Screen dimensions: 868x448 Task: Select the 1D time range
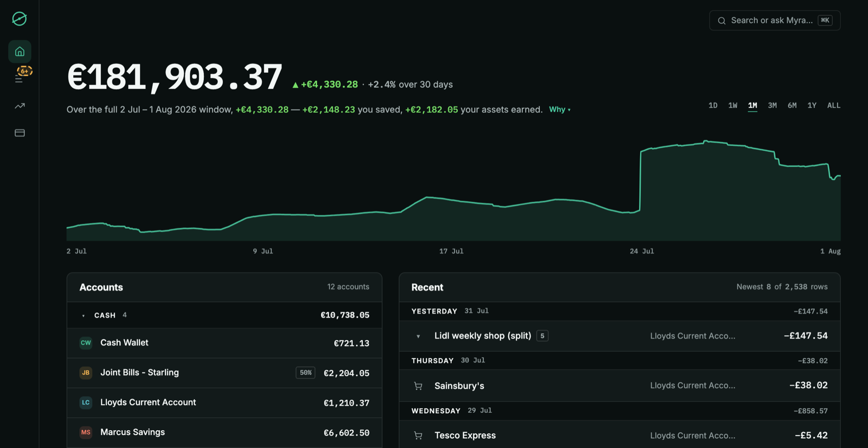pos(713,105)
